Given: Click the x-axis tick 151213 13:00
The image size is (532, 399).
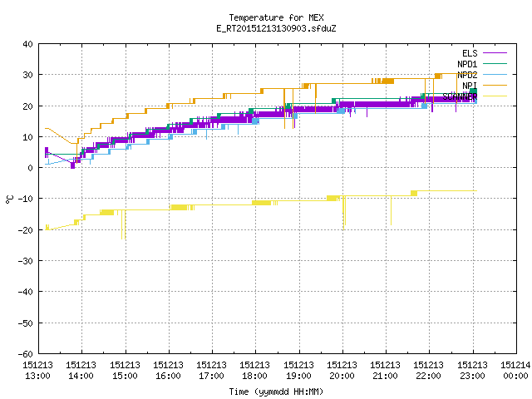Looking at the screenshot, I should tap(38, 371).
